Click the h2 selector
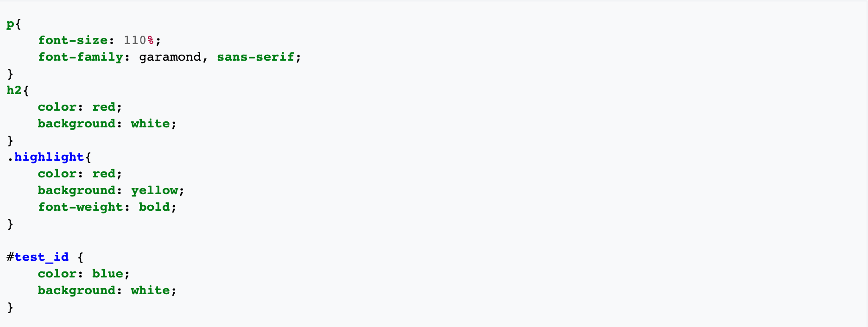The height and width of the screenshot is (327, 868). click(x=14, y=90)
